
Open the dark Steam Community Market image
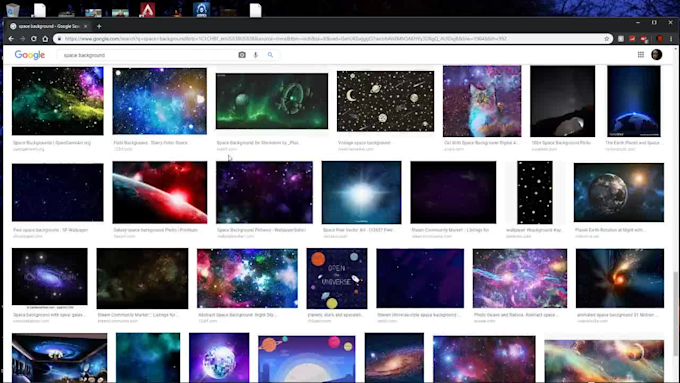(x=453, y=192)
